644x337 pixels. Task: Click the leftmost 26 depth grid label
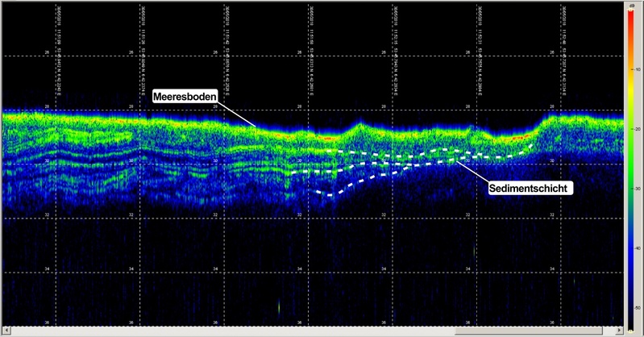(47, 52)
